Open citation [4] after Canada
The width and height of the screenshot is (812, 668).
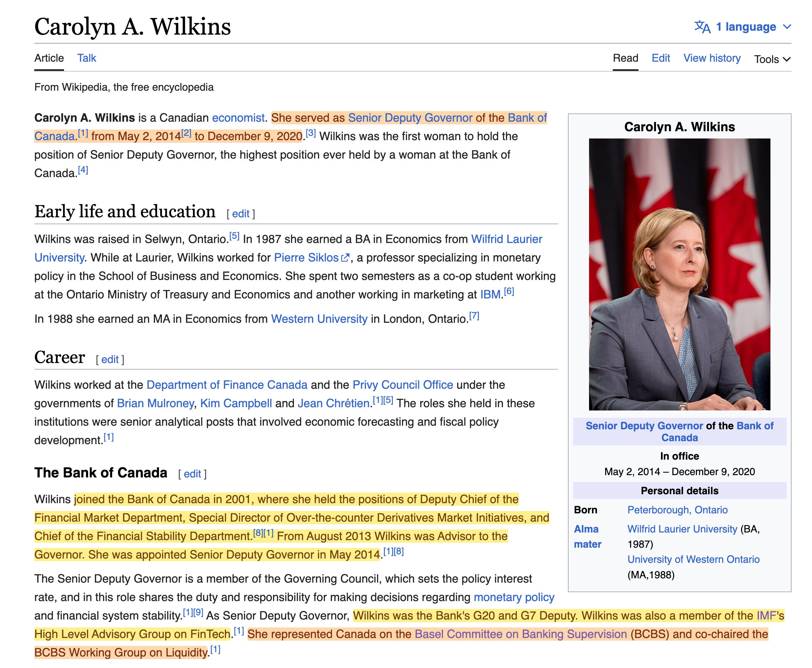pos(83,170)
